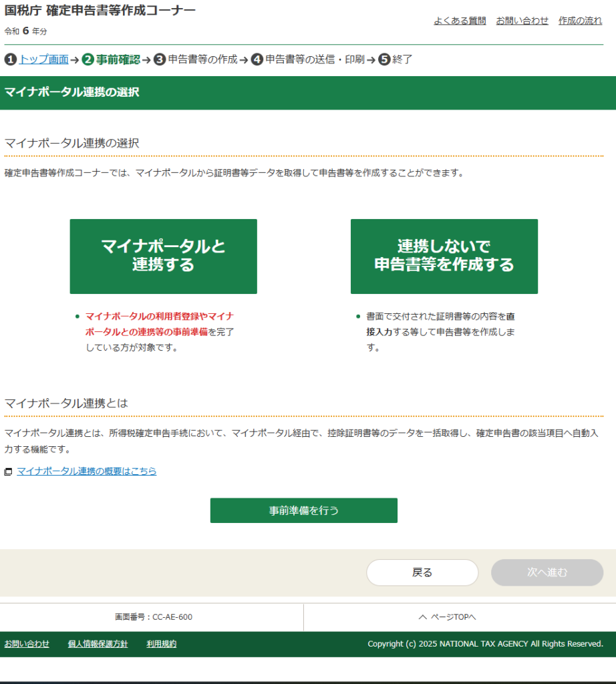This screenshot has width=616, height=684.
Task: Click the up-chevron icon beside ページTOPへ
Action: tap(422, 617)
